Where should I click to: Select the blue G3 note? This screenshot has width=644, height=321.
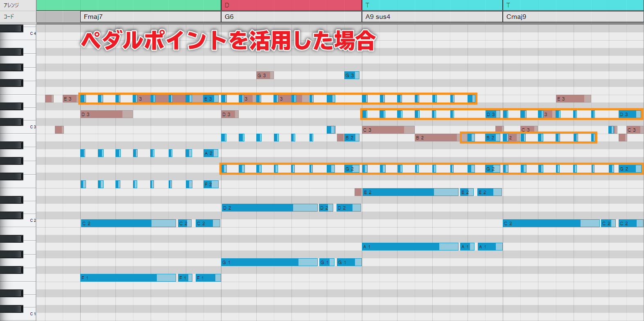tap(352, 75)
